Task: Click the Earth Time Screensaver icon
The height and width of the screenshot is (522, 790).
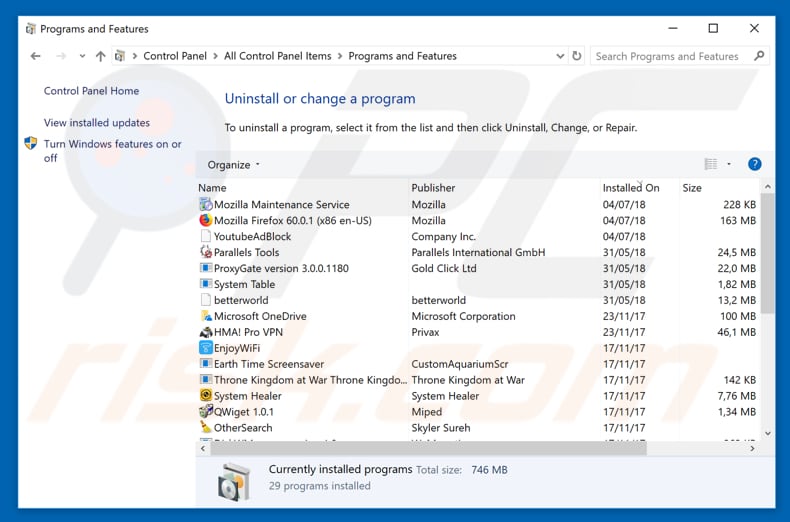Action: point(206,364)
